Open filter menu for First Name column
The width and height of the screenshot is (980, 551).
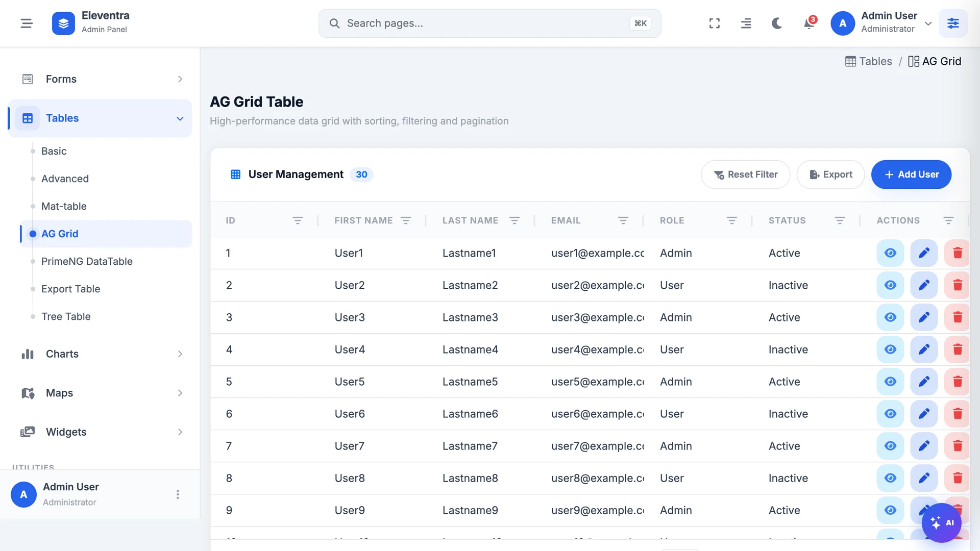pyautogui.click(x=406, y=220)
